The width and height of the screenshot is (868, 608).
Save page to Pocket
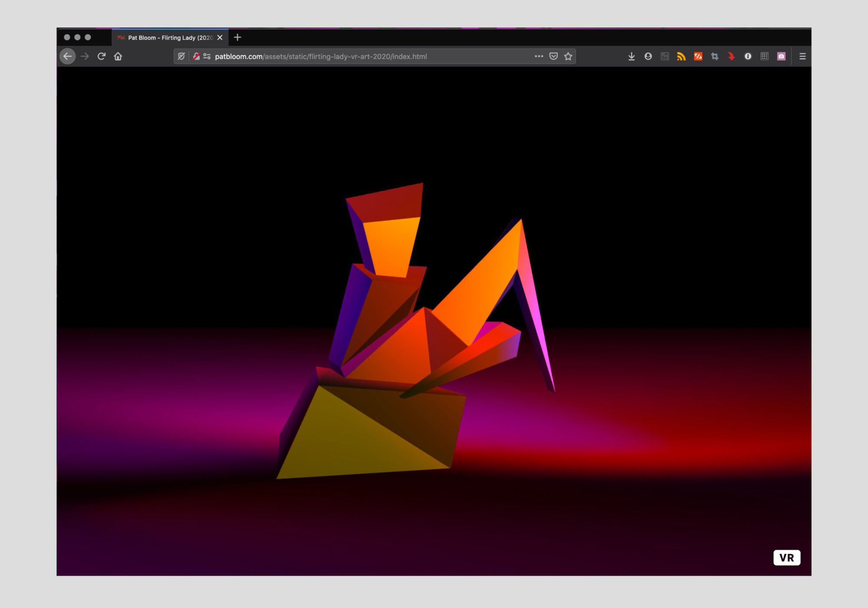553,56
